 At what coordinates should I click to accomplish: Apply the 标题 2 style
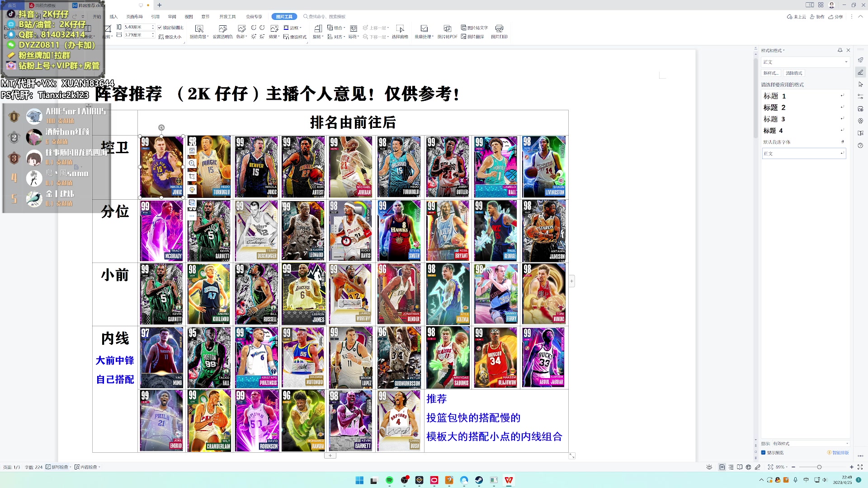(x=803, y=108)
